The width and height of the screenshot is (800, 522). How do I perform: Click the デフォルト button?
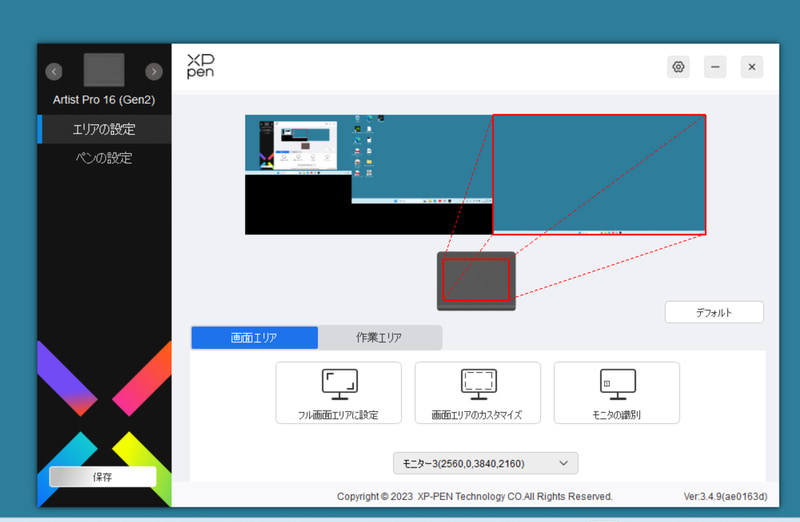coord(714,312)
